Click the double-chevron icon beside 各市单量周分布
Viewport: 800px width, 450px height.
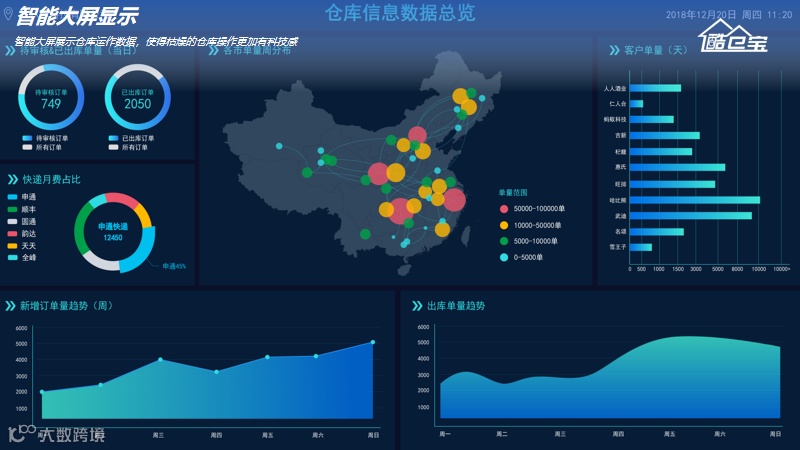pyautogui.click(x=213, y=51)
